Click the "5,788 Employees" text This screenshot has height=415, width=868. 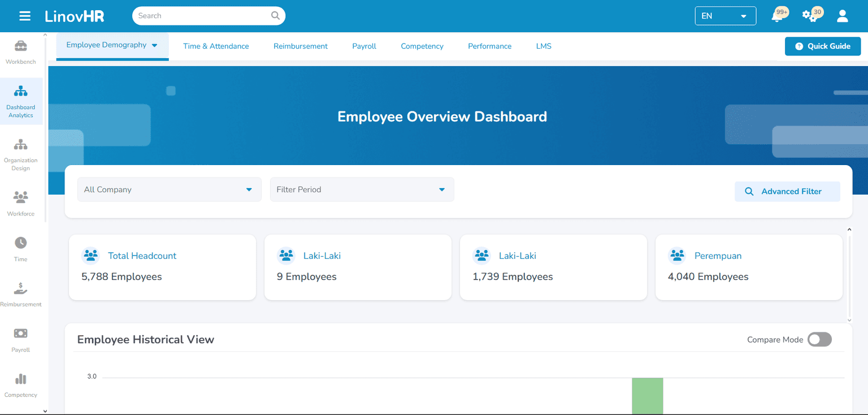coord(121,276)
